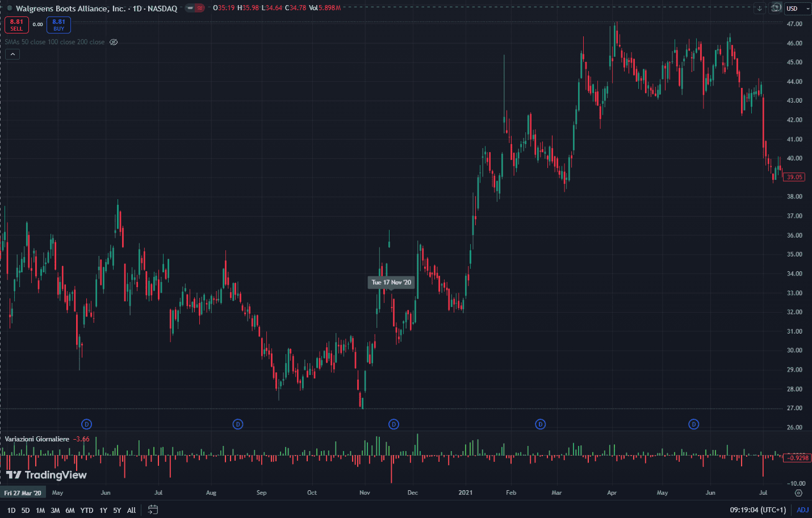The width and height of the screenshot is (812, 518).
Task: Select the YTD time range
Action: click(87, 510)
